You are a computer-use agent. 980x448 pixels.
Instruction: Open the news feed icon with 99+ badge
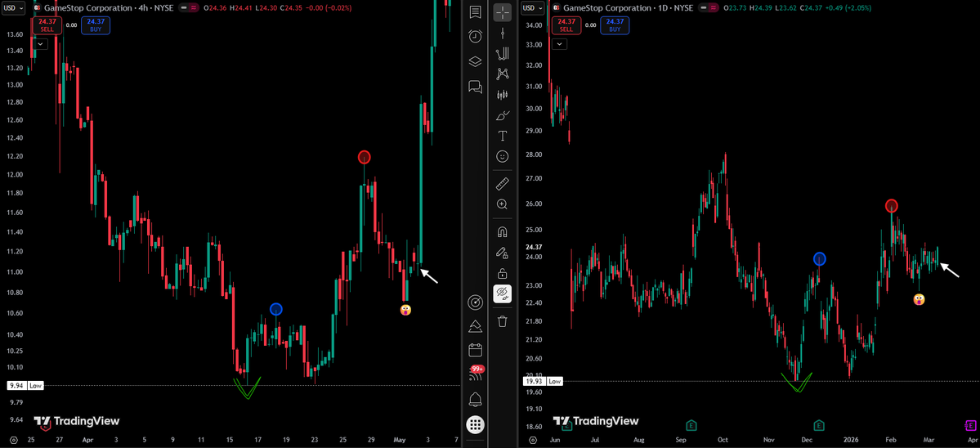(477, 374)
